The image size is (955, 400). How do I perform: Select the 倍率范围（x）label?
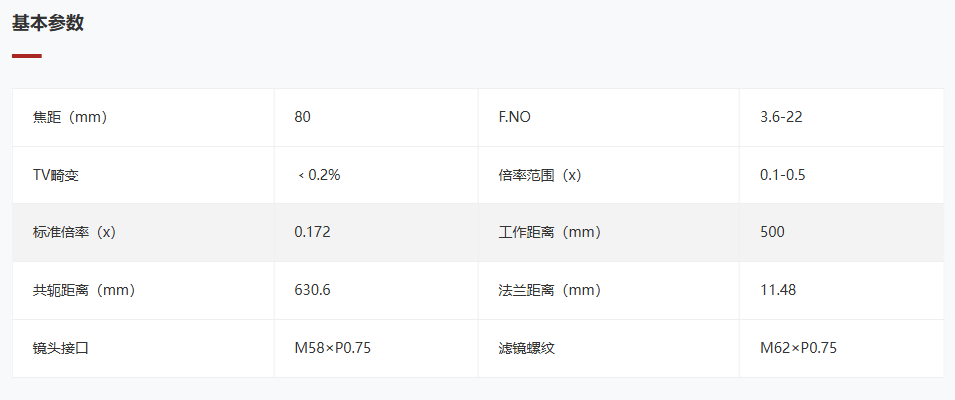click(x=540, y=175)
